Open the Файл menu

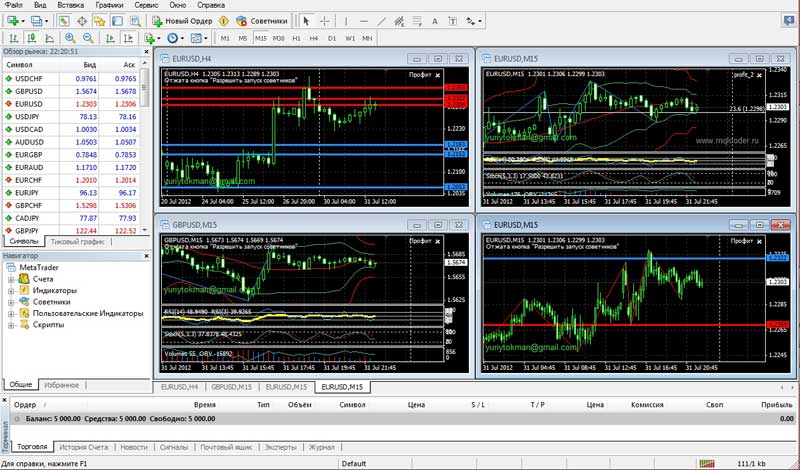[13, 5]
